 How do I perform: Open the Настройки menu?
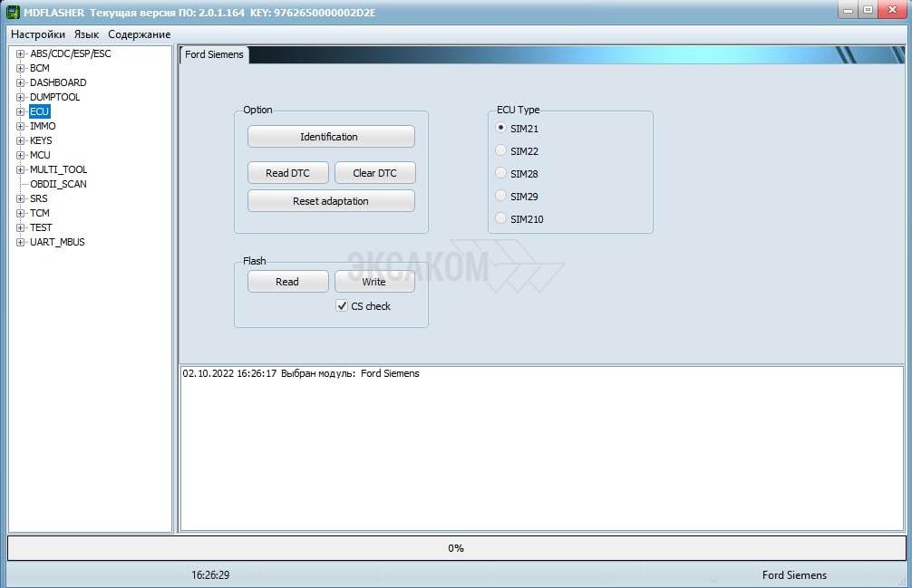click(x=38, y=34)
